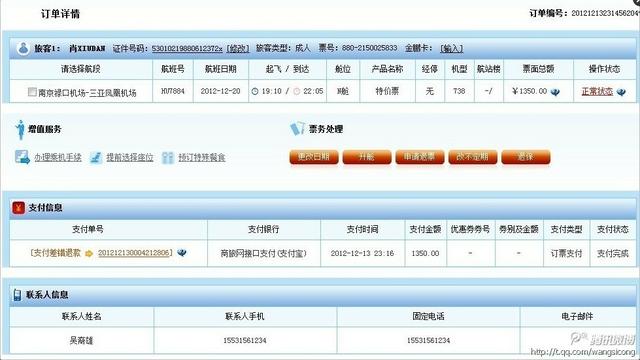Click the last orange button after 改不定期
The image size is (640, 360).
pos(526,157)
